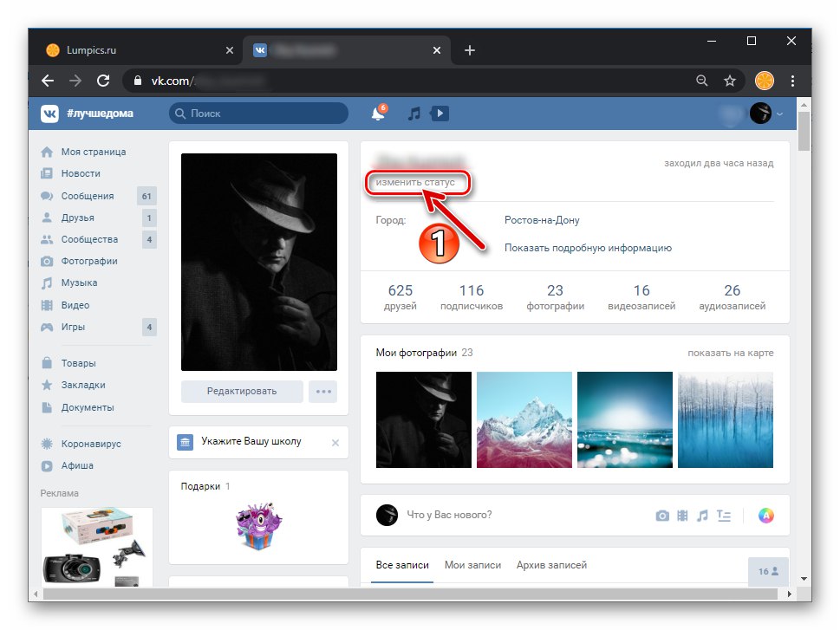This screenshot has width=840, height=630.
Task: Bookmark this page with the star icon
Action: tap(730, 81)
